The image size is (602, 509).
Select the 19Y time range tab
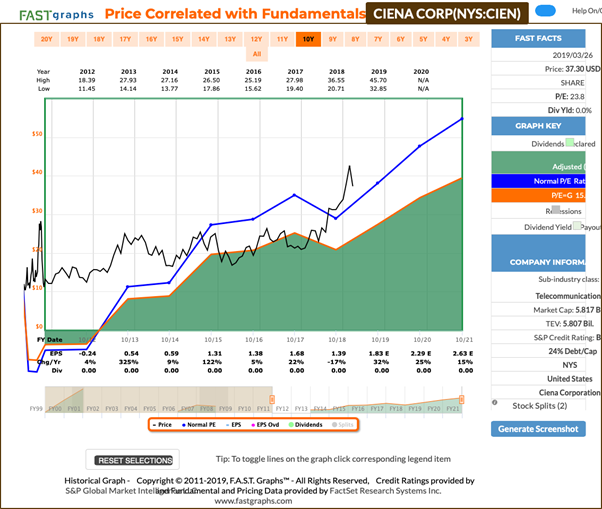(73, 39)
